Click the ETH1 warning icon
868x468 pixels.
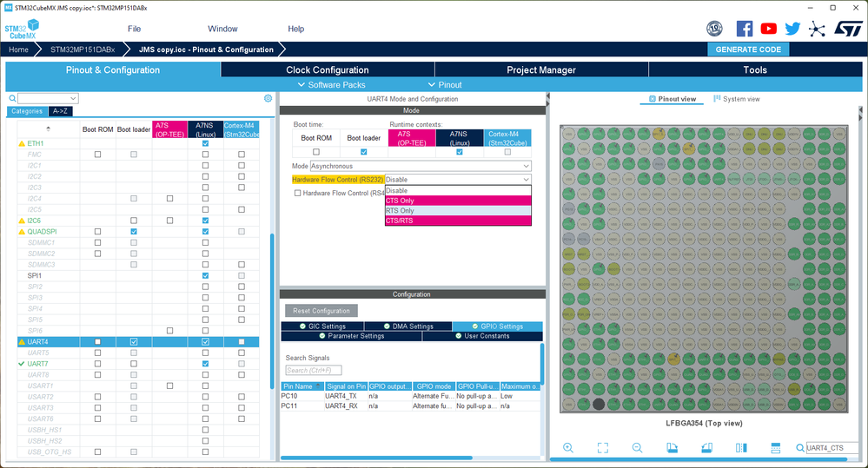coord(22,143)
